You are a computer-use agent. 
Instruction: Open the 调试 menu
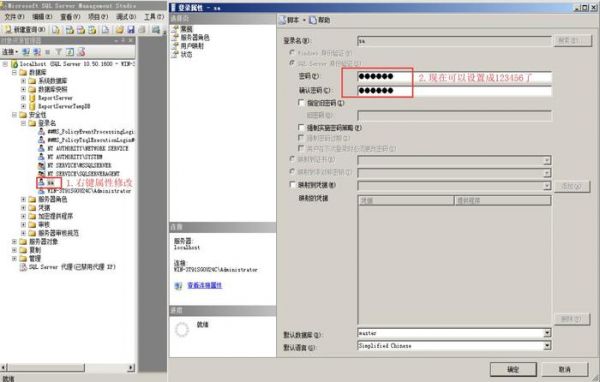(x=126, y=17)
